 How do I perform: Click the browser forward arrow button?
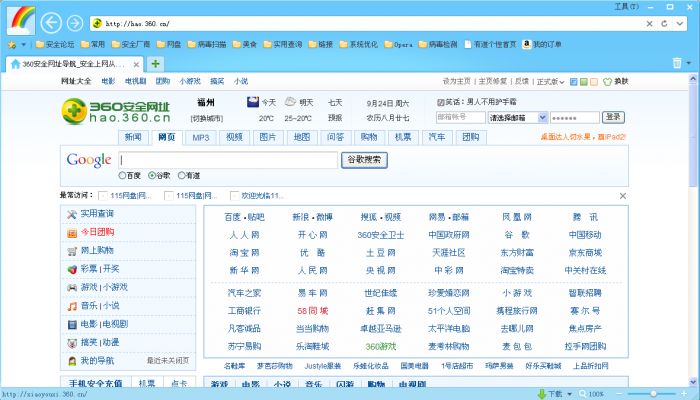coord(75,23)
